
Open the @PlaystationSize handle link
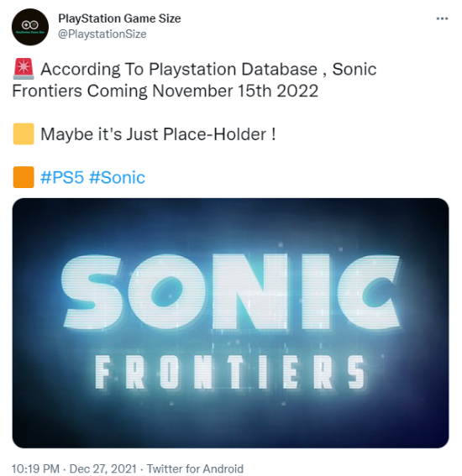point(102,34)
